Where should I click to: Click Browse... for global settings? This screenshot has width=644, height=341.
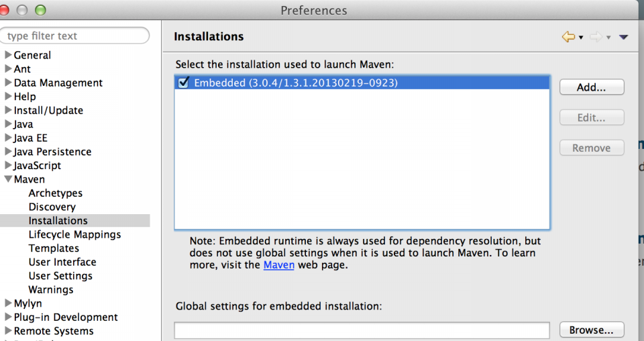591,330
